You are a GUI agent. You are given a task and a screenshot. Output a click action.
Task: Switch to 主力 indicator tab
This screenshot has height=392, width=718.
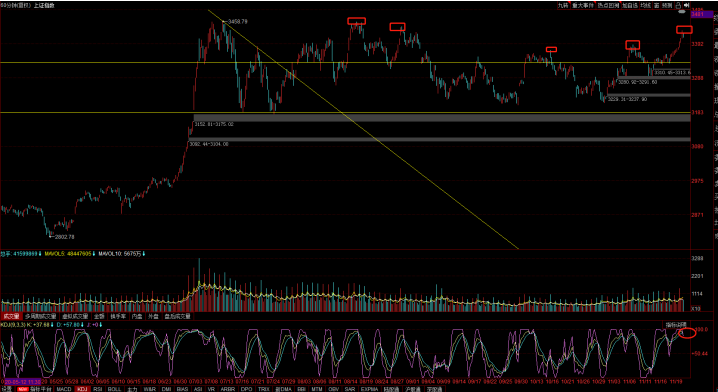pyautogui.click(x=132, y=389)
